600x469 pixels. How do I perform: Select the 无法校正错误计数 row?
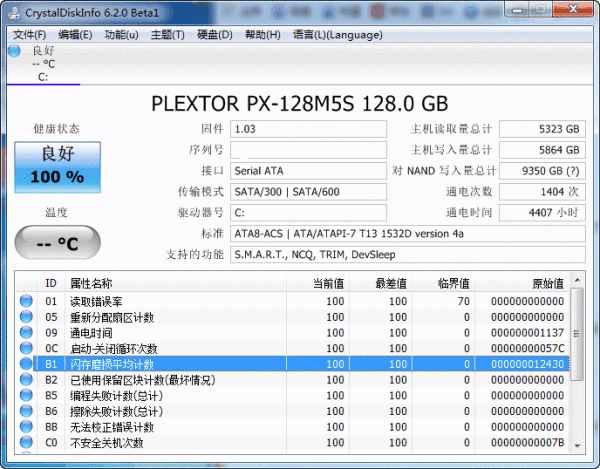[x=293, y=427]
